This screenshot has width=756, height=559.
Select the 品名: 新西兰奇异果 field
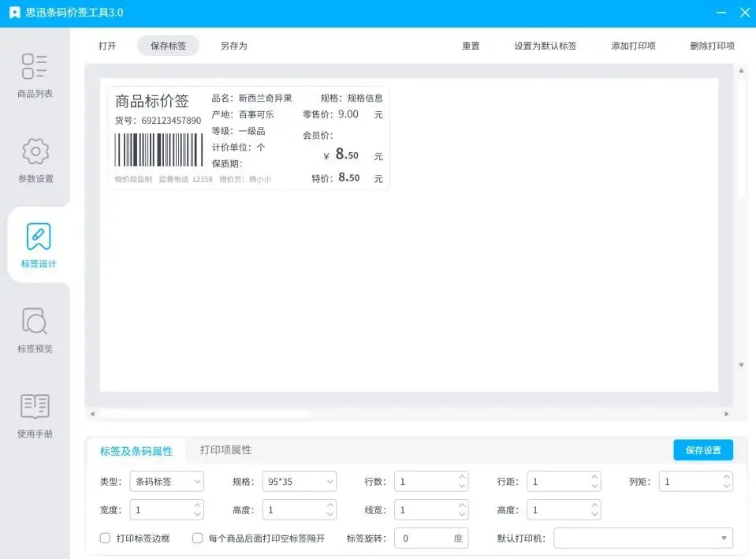click(251, 99)
